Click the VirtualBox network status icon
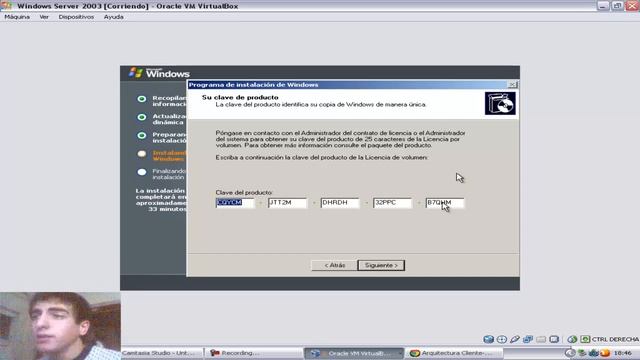 click(x=528, y=339)
